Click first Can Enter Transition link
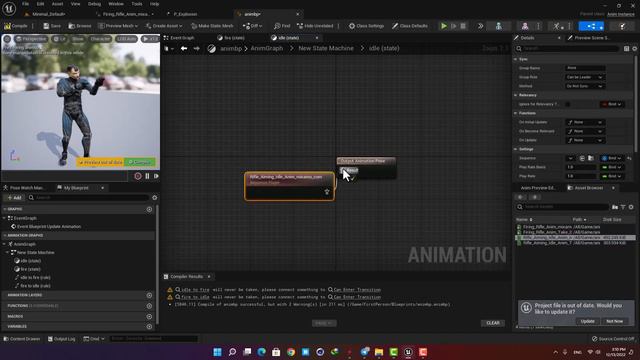This screenshot has width=640, height=360. point(357,290)
